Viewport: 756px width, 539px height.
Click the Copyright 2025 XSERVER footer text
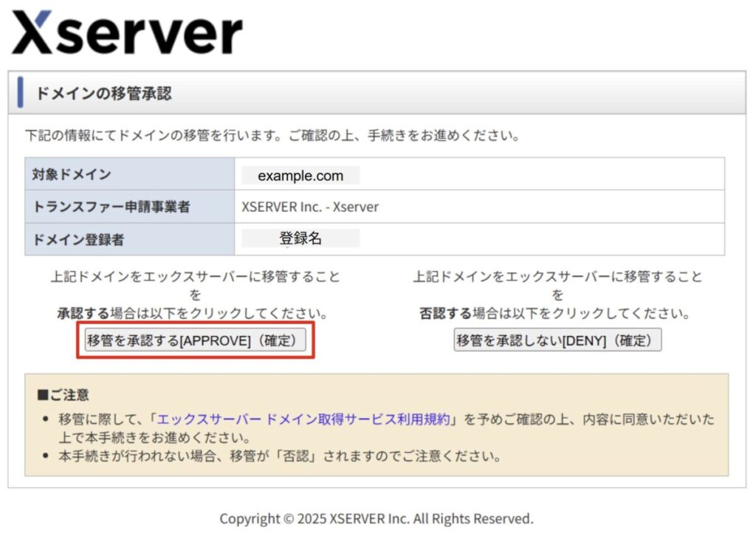pos(376,519)
